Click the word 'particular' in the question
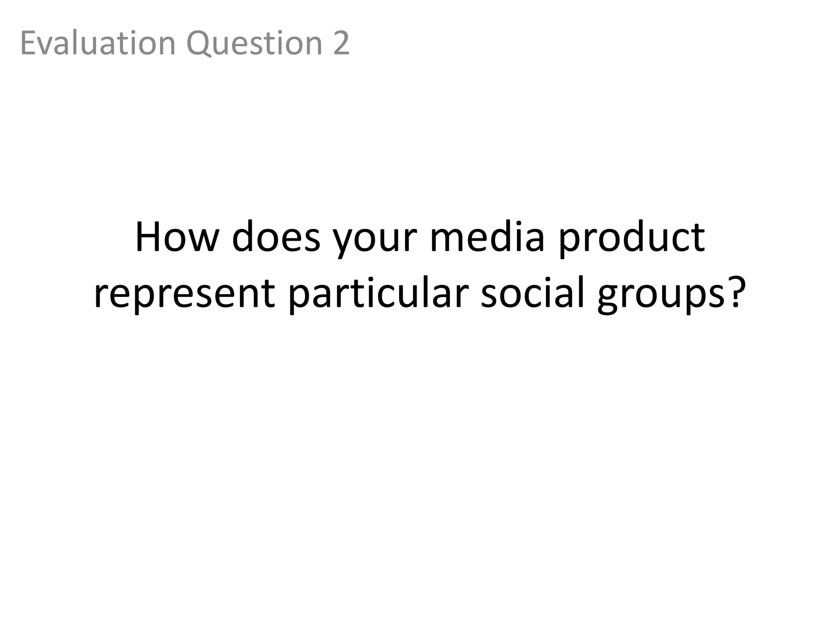Viewport: 840px width, 630px height. pyautogui.click(x=378, y=294)
